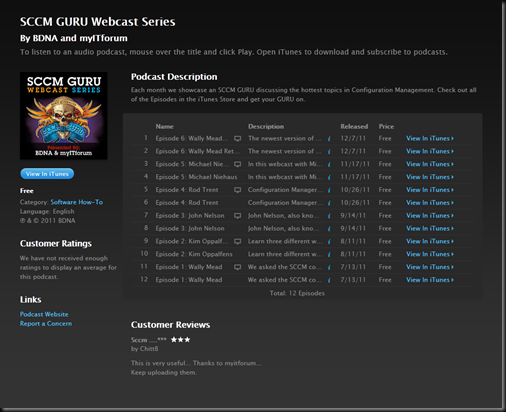Open info icon for row 3 description
This screenshot has height=412, width=506.
[329, 164]
